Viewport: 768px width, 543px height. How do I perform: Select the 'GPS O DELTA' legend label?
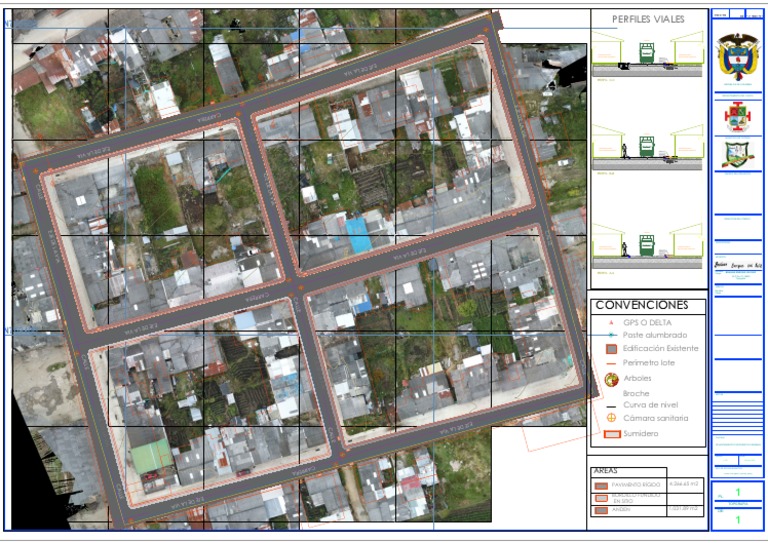[x=647, y=323]
